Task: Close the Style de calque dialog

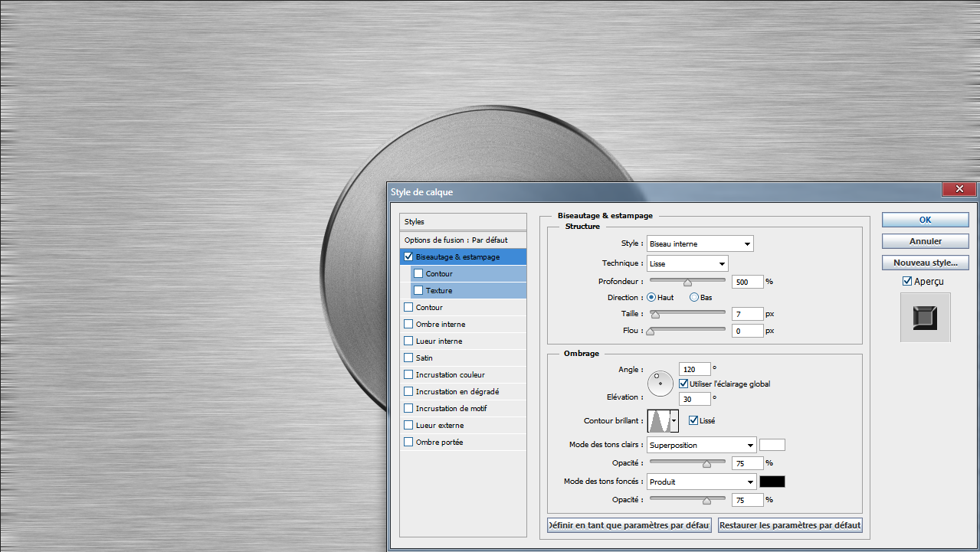Action: click(x=959, y=190)
